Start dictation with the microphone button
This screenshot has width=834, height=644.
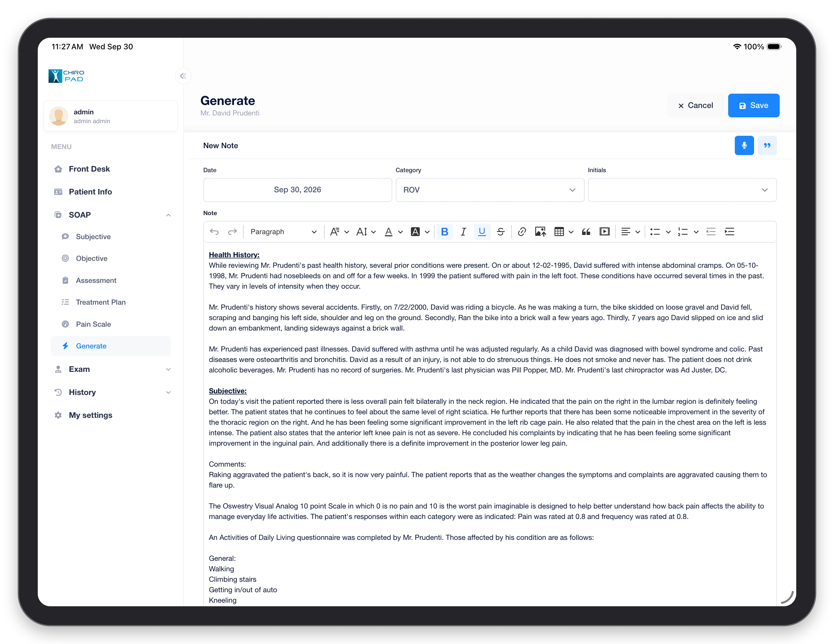coord(744,145)
